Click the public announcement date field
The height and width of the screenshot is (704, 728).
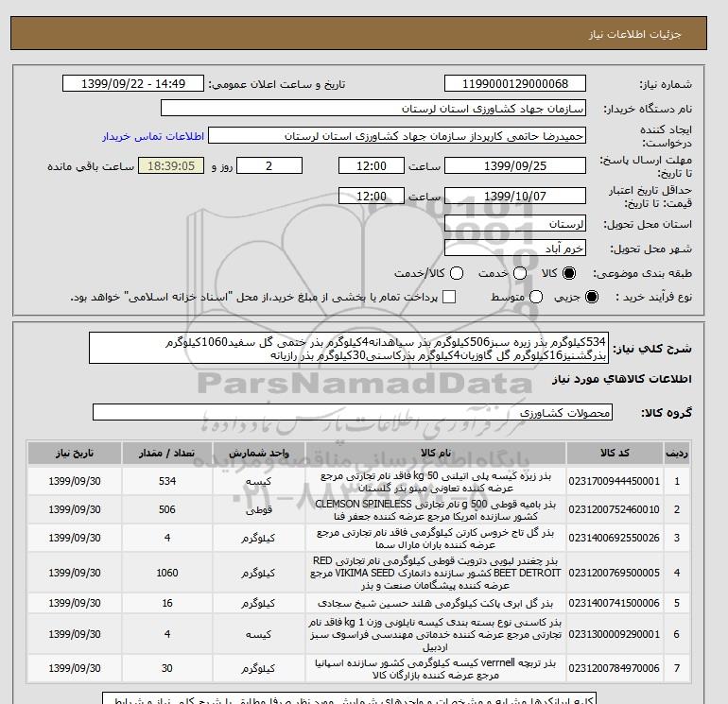tap(133, 83)
